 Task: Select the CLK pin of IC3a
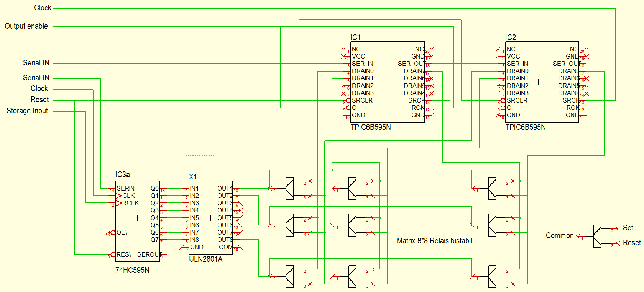click(x=128, y=196)
